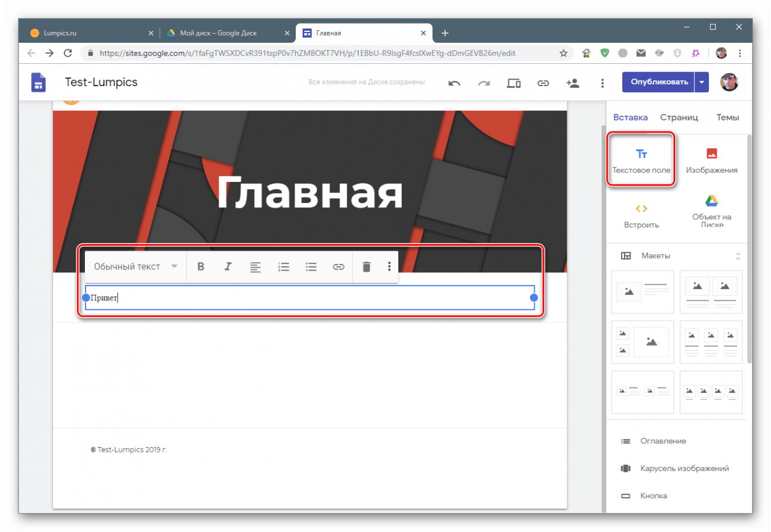This screenshot has width=771, height=532.
Task: Click the Test-Lumpics site name field
Action: click(101, 82)
